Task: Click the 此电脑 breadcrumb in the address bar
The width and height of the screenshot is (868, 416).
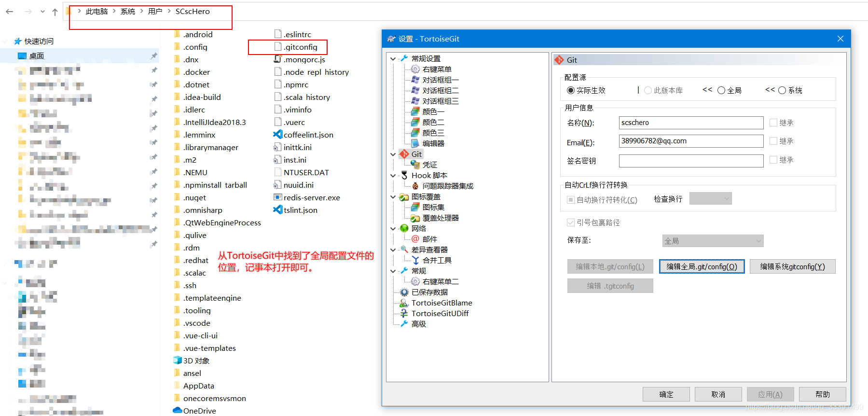Action: (x=96, y=11)
